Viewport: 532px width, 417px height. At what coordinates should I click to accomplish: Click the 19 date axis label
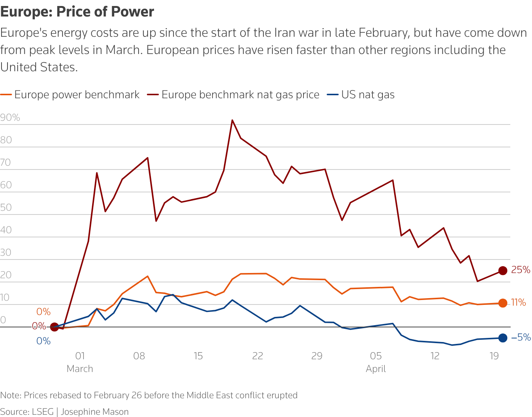(494, 356)
